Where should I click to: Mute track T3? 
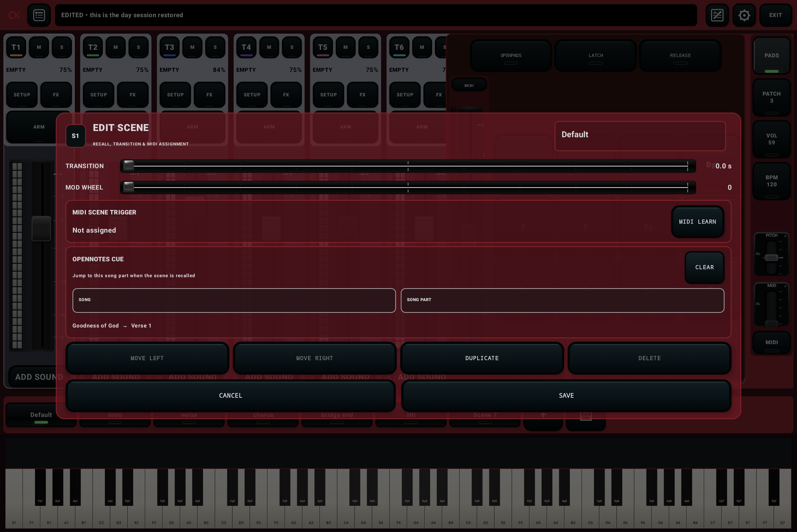(x=192, y=47)
